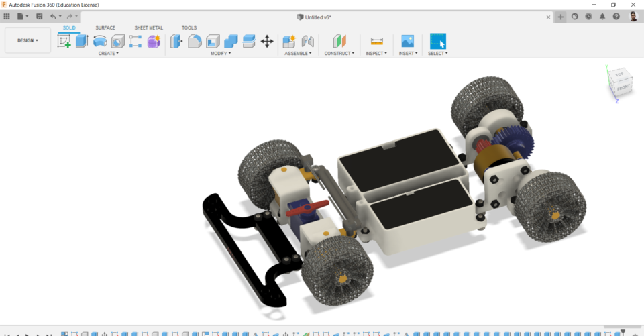
Task: Open the Undo history dropdown arrow
Action: click(60, 16)
